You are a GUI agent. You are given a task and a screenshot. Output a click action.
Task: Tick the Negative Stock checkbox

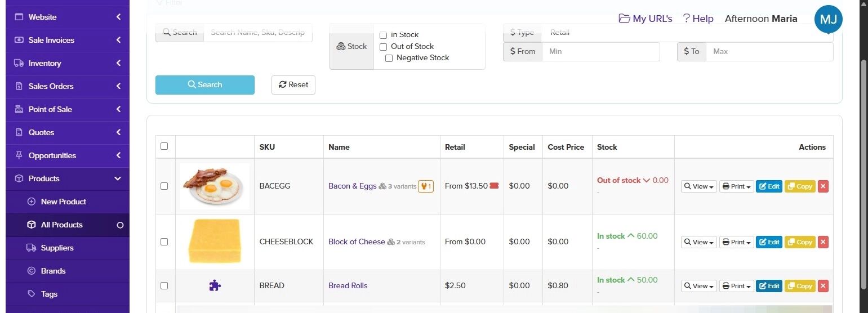pos(389,58)
